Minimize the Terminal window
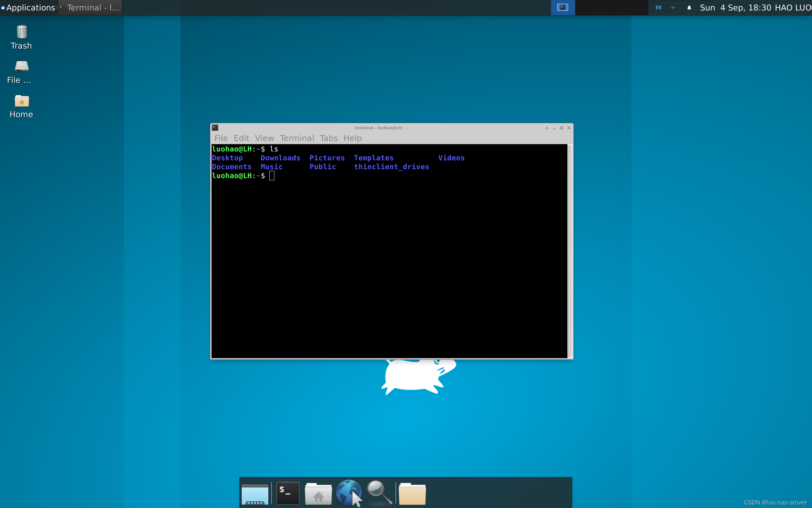The height and width of the screenshot is (508, 812). click(554, 128)
